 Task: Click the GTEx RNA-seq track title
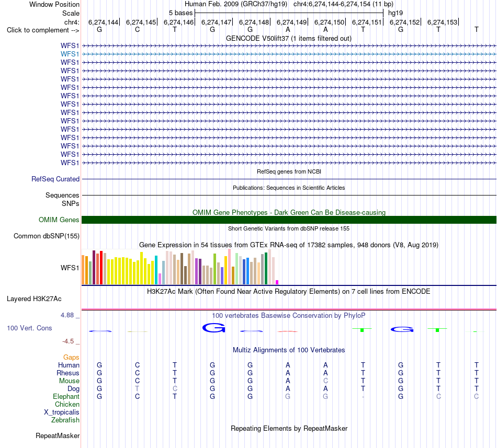tap(289, 245)
